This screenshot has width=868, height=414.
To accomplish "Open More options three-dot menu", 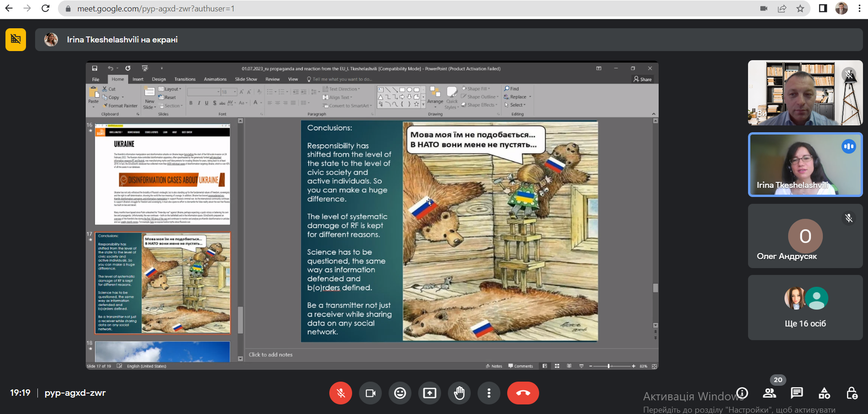I will pos(489,393).
